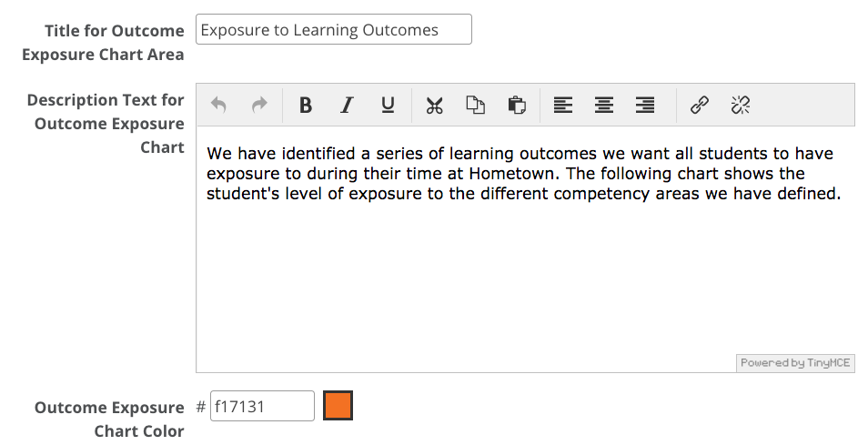
Task: Click into the f17131 hex color field
Action: pyautogui.click(x=262, y=406)
